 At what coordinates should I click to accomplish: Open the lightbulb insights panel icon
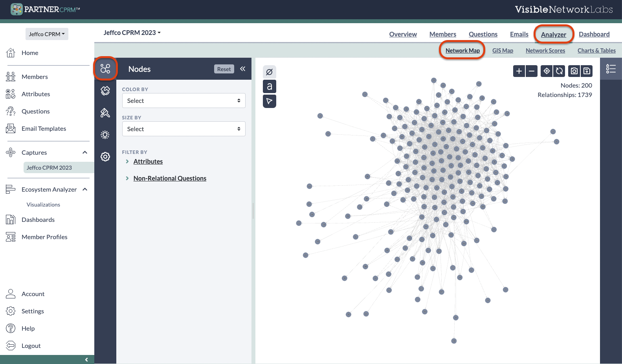coord(105,135)
